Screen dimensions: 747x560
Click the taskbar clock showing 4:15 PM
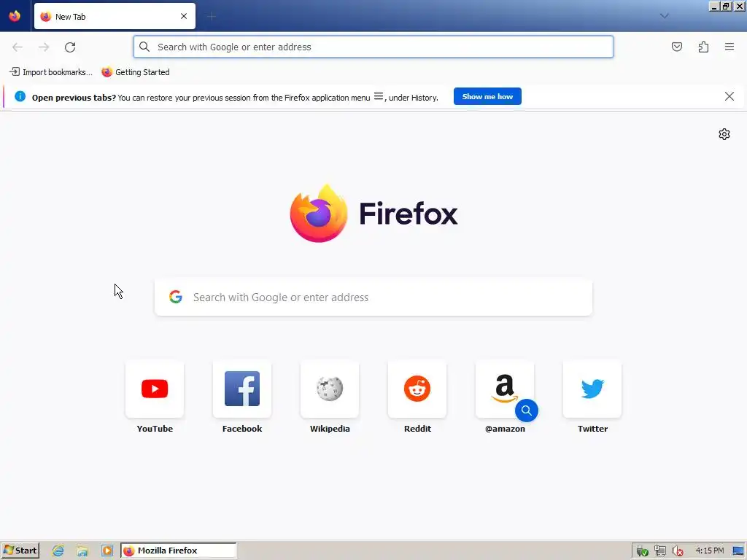pos(709,551)
